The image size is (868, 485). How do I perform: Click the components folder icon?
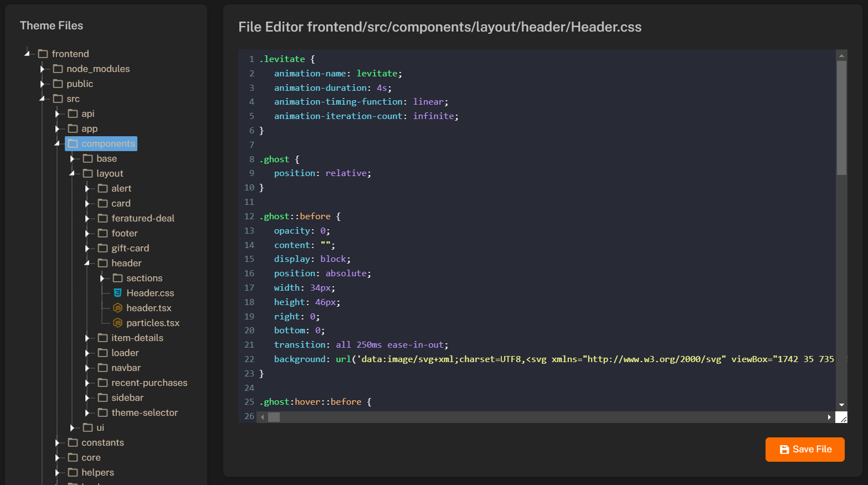(x=73, y=143)
